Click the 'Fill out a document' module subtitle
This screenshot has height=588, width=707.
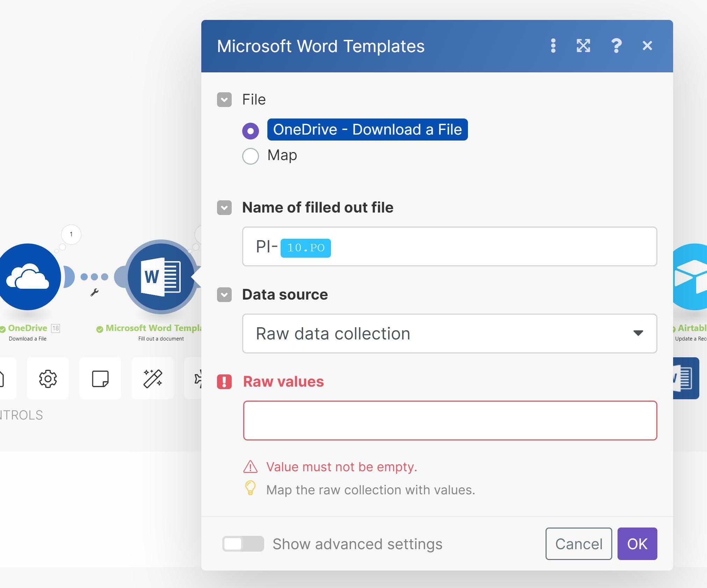[x=161, y=339]
